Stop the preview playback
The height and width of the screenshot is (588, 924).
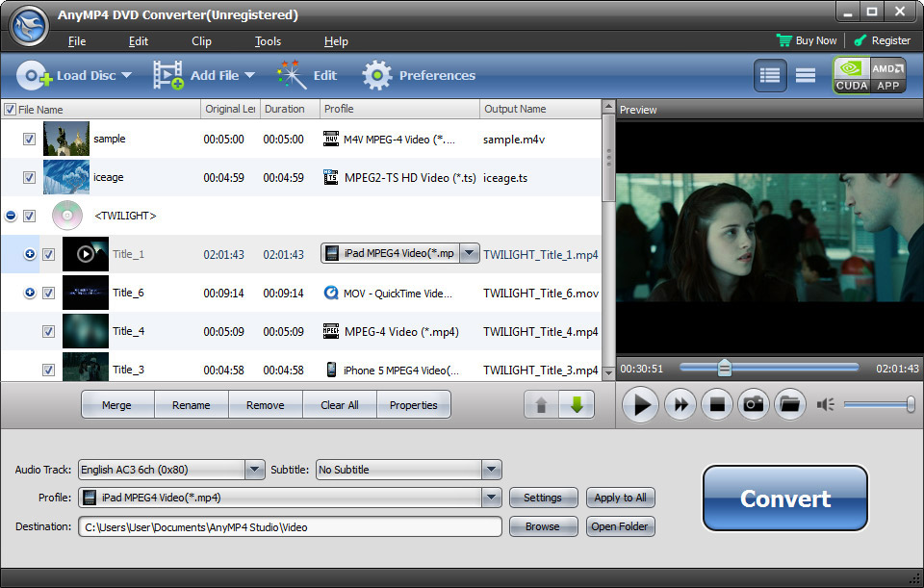[717, 405]
